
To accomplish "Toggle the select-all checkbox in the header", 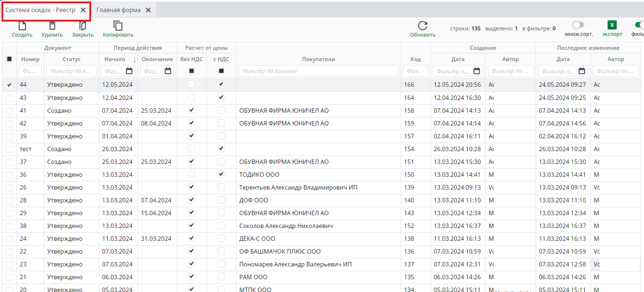I will pyautogui.click(x=10, y=59).
